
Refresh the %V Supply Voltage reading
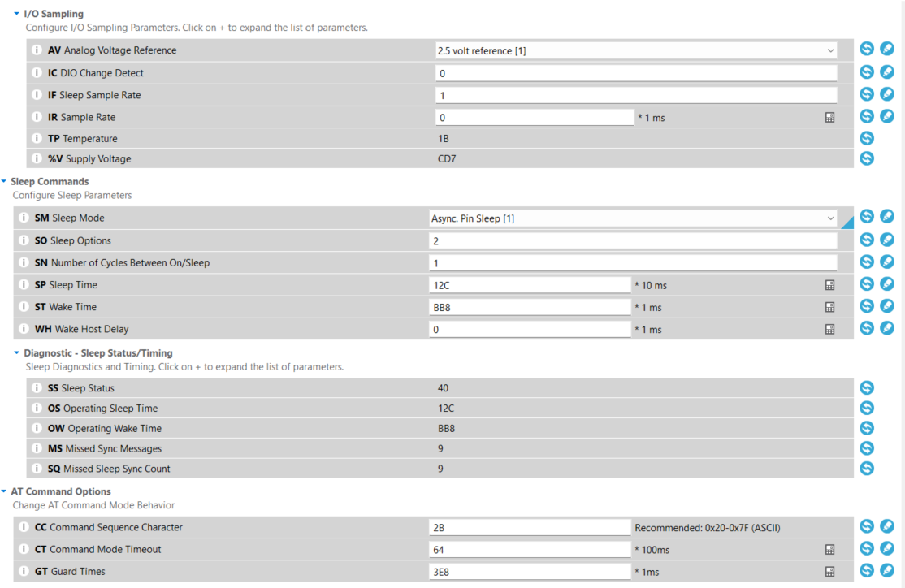pos(867,158)
